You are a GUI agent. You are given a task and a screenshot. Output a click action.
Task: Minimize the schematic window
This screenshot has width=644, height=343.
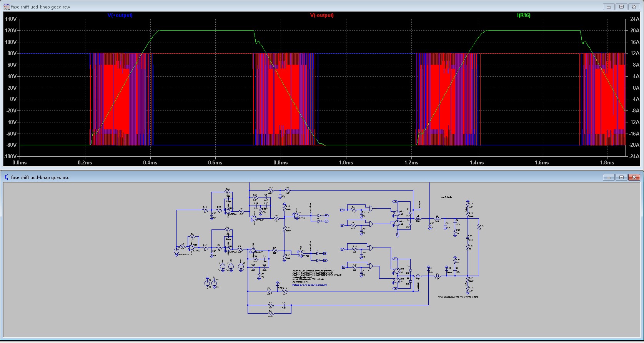pos(609,177)
